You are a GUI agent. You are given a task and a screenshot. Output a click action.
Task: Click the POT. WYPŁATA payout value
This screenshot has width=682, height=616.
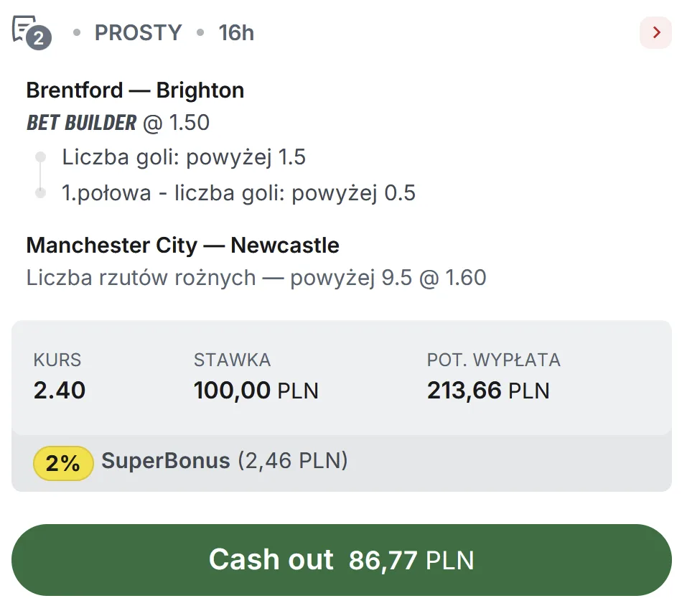pos(488,391)
